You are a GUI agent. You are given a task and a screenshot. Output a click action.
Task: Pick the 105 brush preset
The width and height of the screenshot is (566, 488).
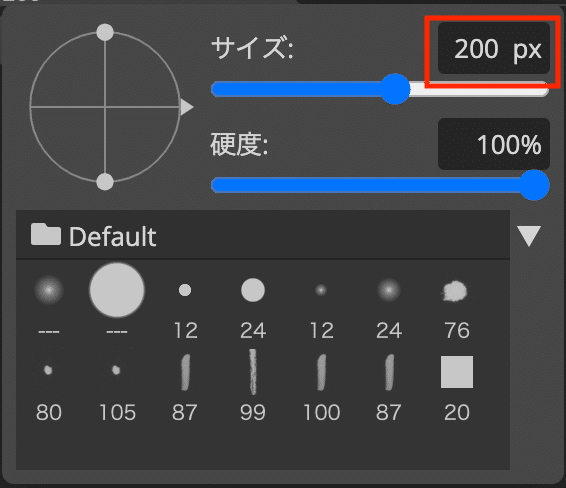116,370
